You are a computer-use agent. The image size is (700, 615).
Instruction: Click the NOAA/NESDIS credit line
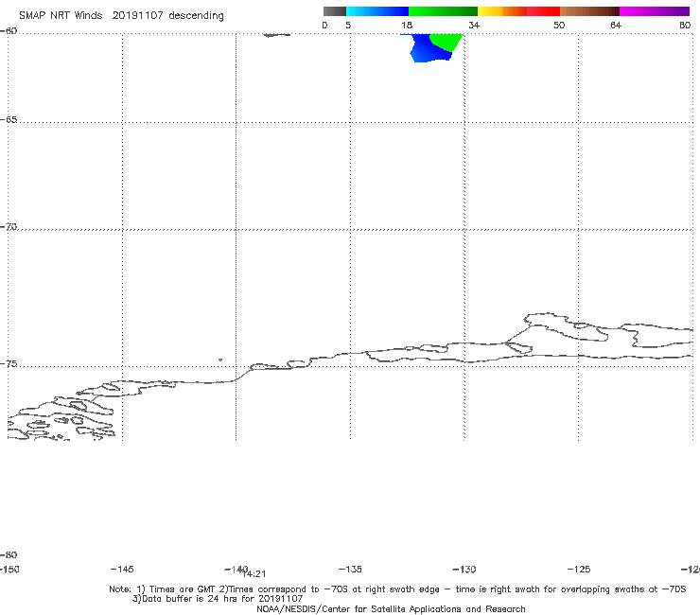pyautogui.click(x=391, y=608)
